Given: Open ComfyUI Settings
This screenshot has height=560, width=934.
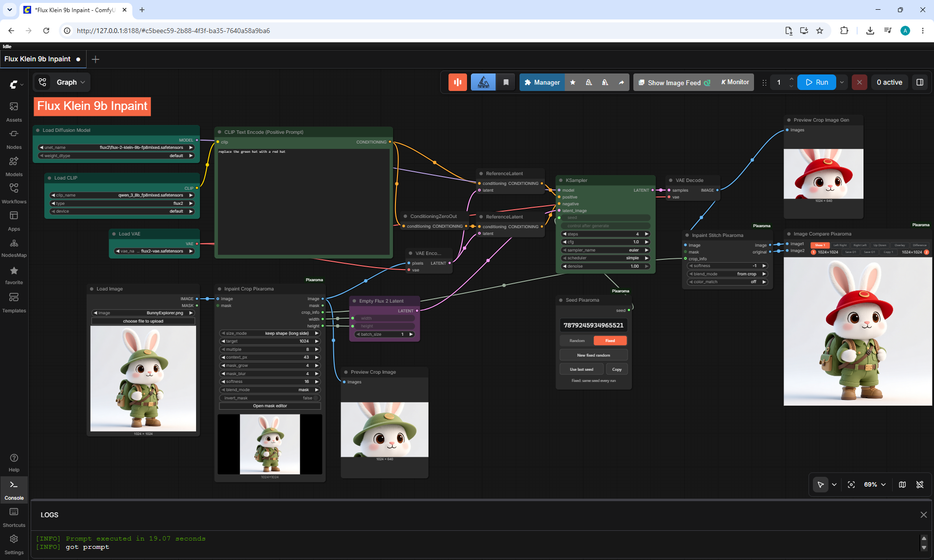Looking at the screenshot, I should 14,544.
